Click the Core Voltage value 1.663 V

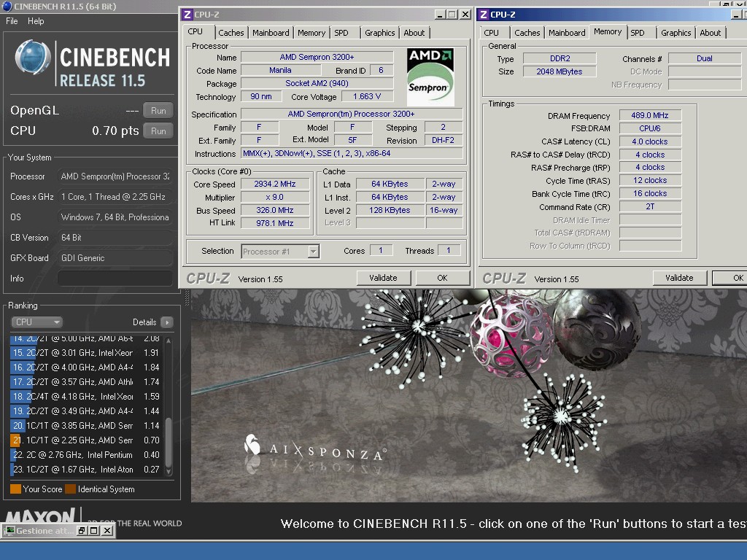point(367,96)
